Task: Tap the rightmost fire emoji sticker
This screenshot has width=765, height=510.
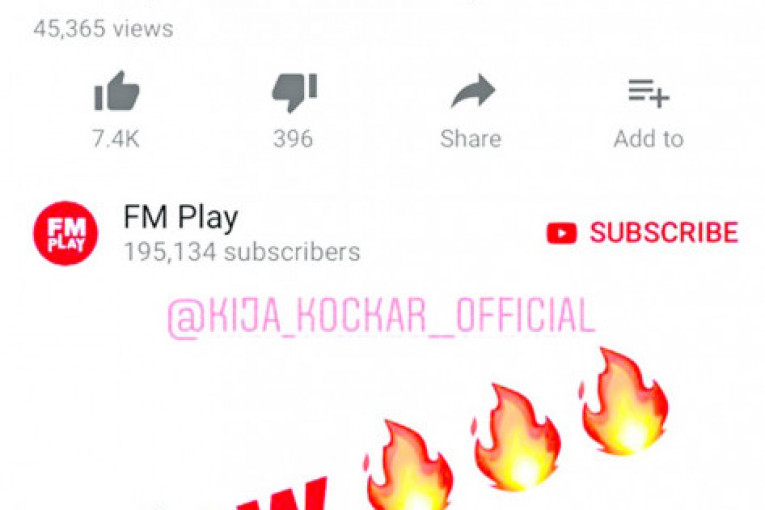Action: (x=624, y=401)
